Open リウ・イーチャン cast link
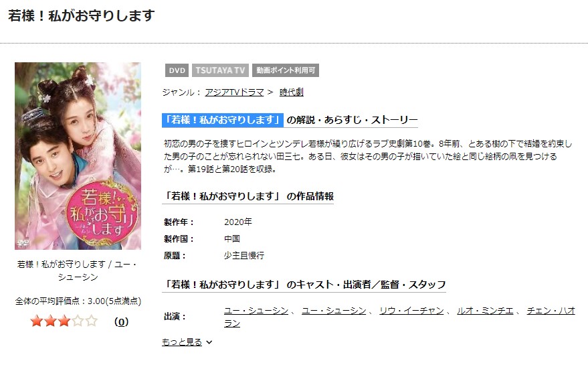 [x=411, y=311]
